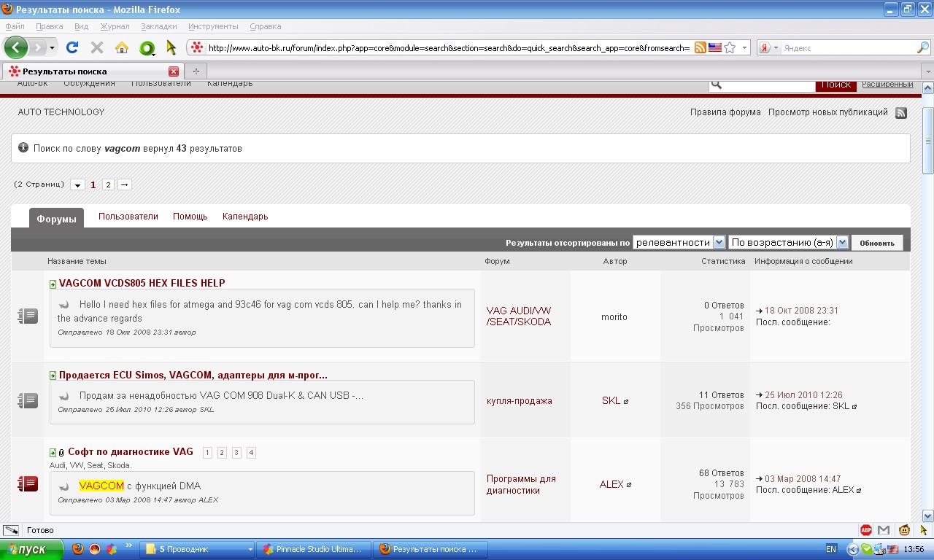Click the forum search magnifier icon

[717, 85]
